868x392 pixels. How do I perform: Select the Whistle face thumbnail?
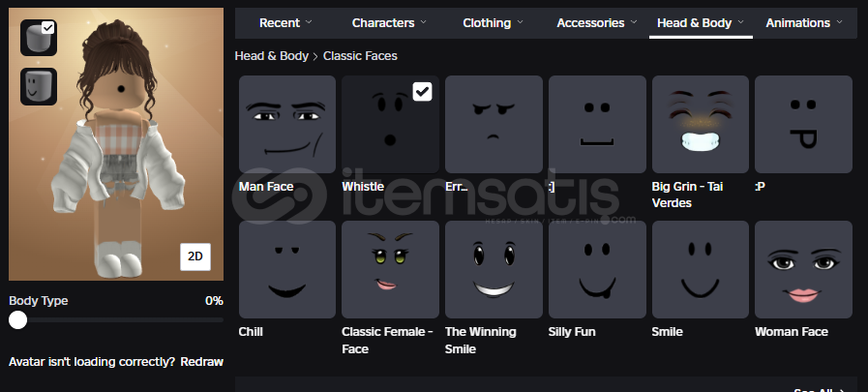tap(390, 124)
